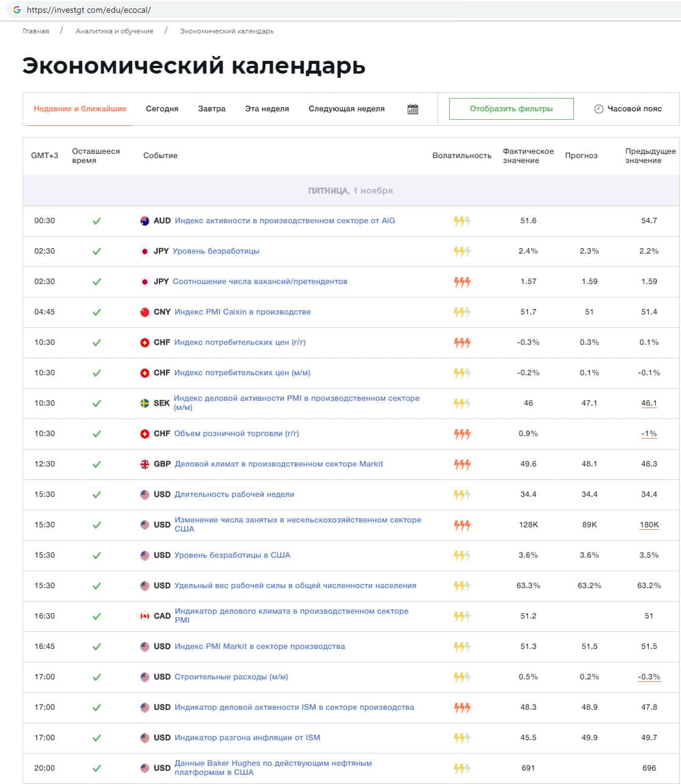681x784 pixels.
Task: Click red volatility icon for GBP Markit row
Action: pyautogui.click(x=462, y=464)
